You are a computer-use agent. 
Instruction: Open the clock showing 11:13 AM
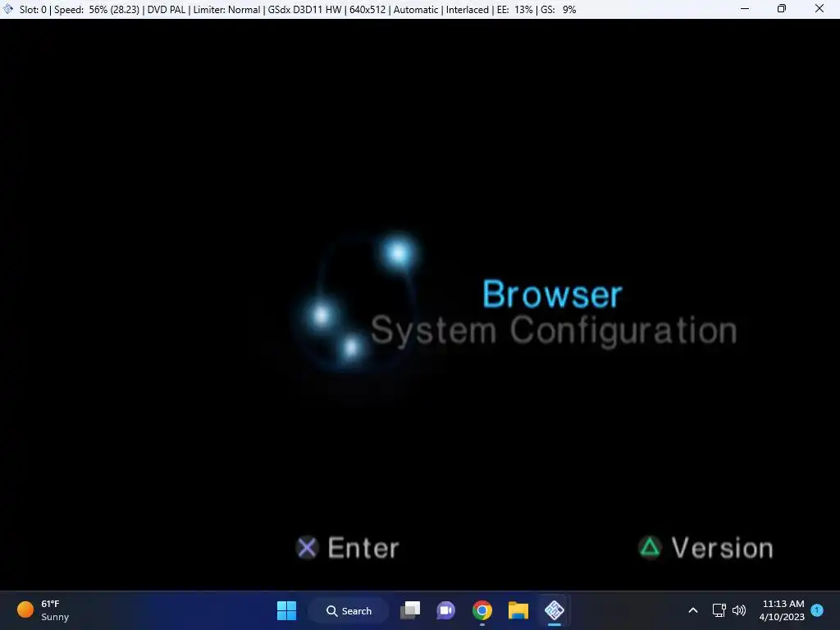point(782,610)
